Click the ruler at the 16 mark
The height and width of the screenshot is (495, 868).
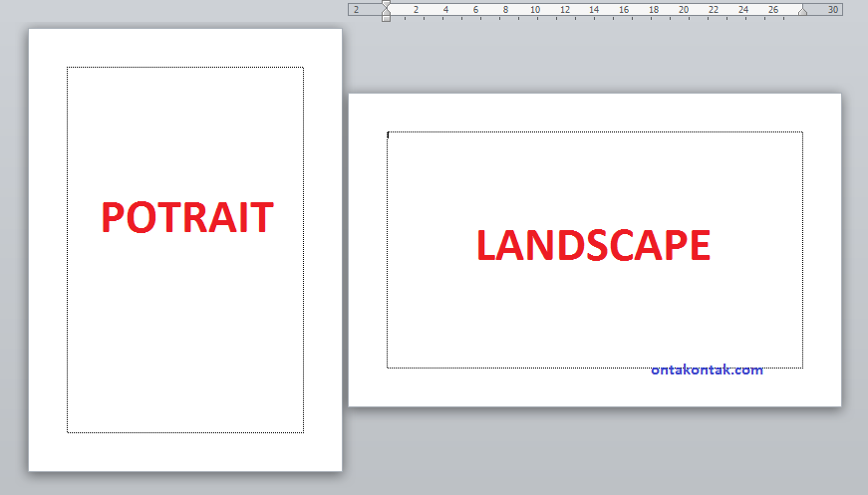[624, 9]
